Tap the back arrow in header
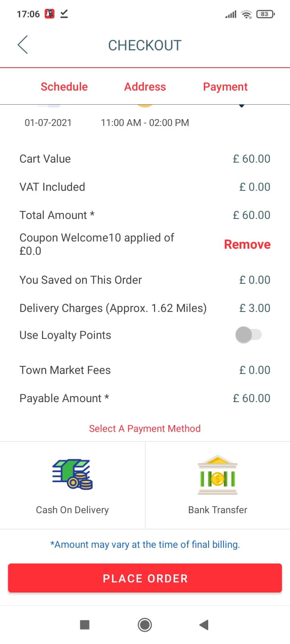Image resolution: width=290 pixels, height=644 pixels. click(23, 45)
